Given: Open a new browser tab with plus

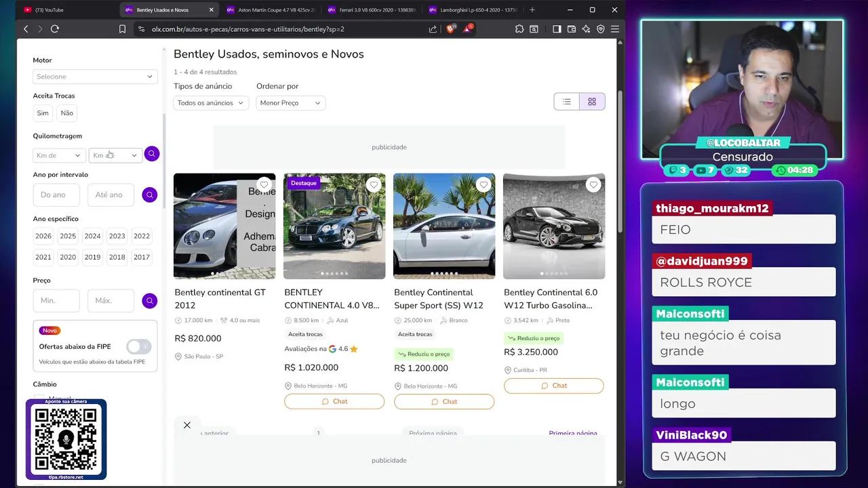Looking at the screenshot, I should pos(532,10).
